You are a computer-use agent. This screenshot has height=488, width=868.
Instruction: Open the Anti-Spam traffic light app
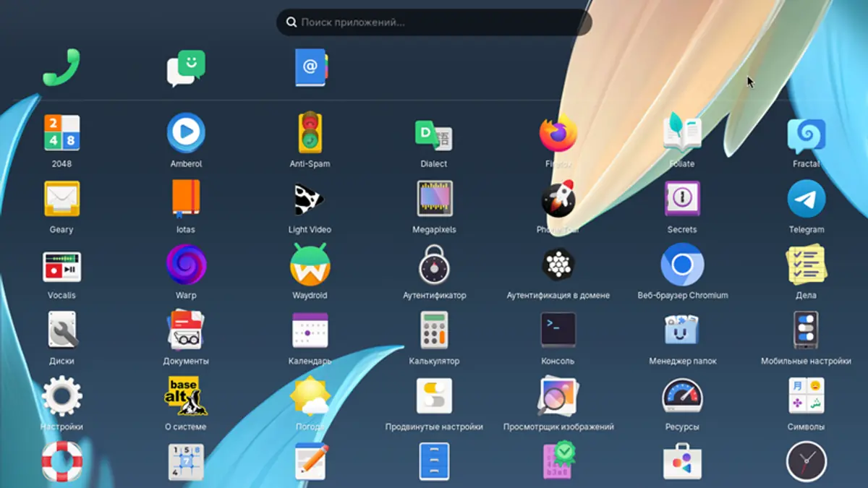310,134
